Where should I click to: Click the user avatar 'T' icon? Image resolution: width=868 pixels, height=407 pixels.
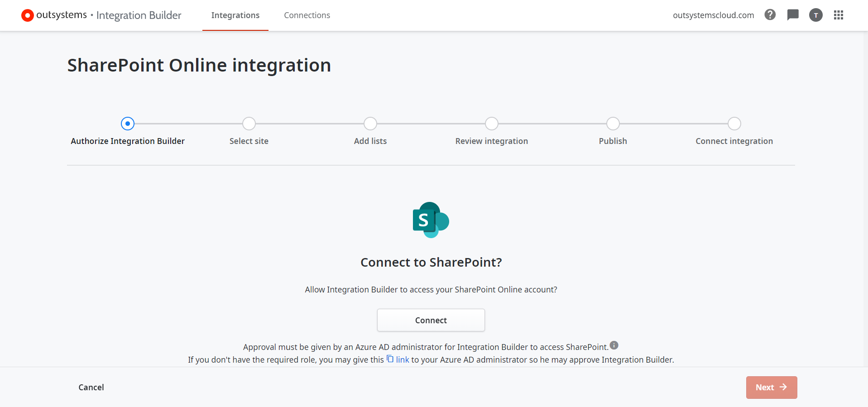coord(815,15)
